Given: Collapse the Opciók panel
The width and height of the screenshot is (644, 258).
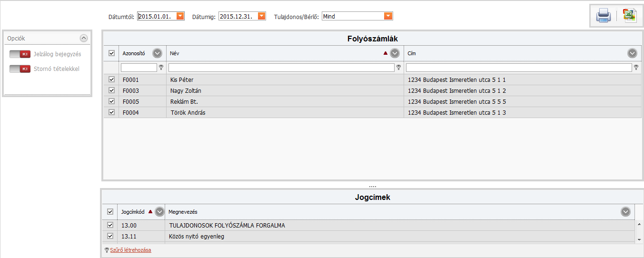Looking at the screenshot, I should coord(84,38).
